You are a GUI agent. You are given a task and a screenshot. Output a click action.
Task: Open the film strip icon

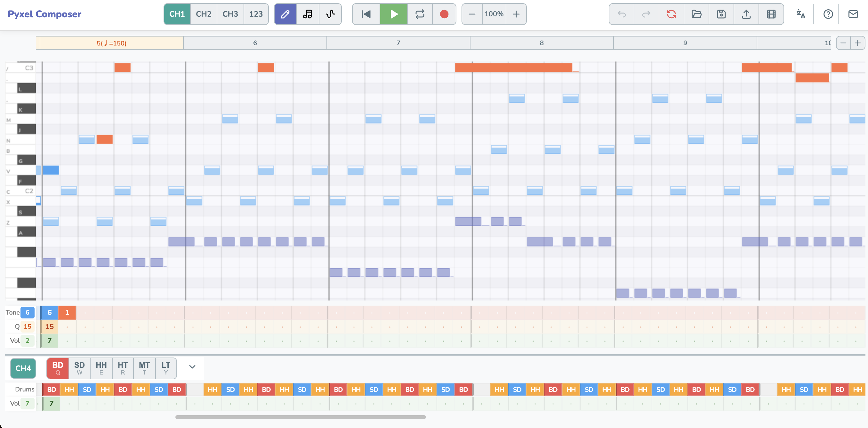pyautogui.click(x=771, y=14)
